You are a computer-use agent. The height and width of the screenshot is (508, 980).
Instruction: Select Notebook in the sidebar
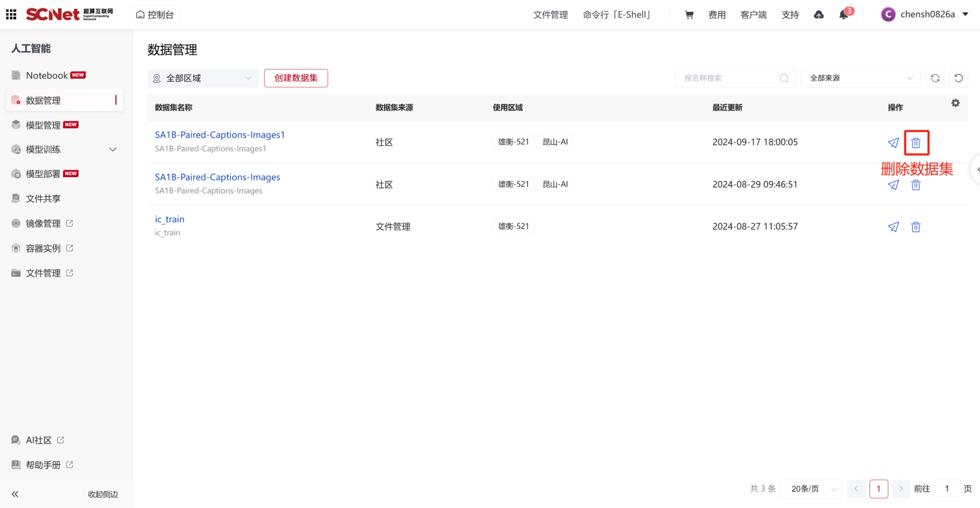[x=47, y=75]
